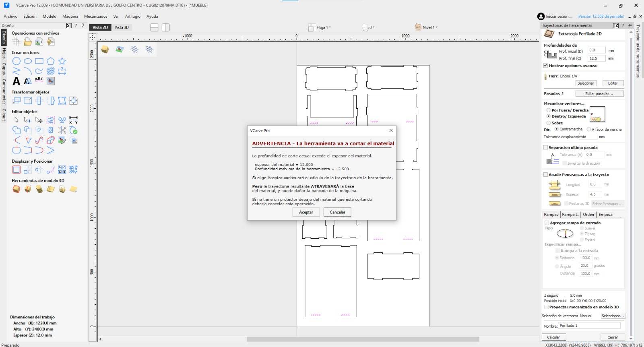Check Proyectar mecanizado en modelo 3D
Image resolution: width=644 pixels, height=347 pixels.
546,307
